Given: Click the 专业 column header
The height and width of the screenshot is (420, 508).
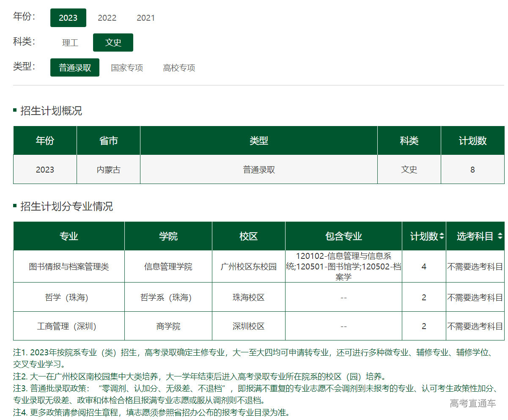Looking at the screenshot, I should coord(69,236).
